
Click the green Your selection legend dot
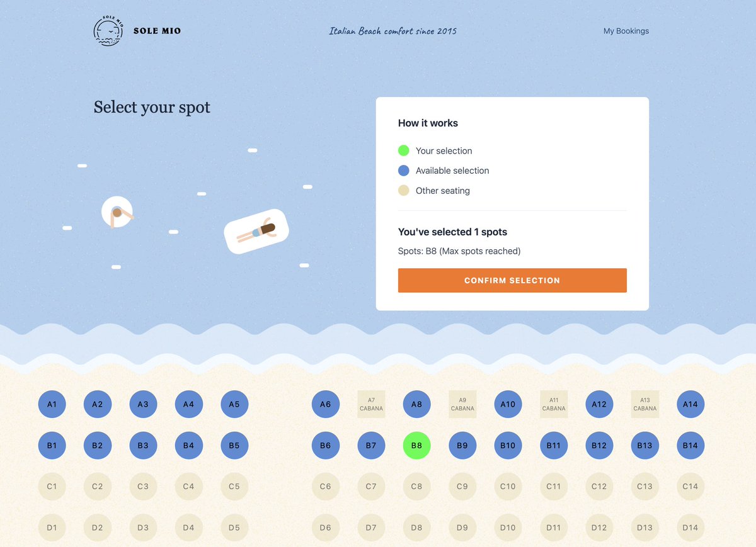pyautogui.click(x=404, y=150)
